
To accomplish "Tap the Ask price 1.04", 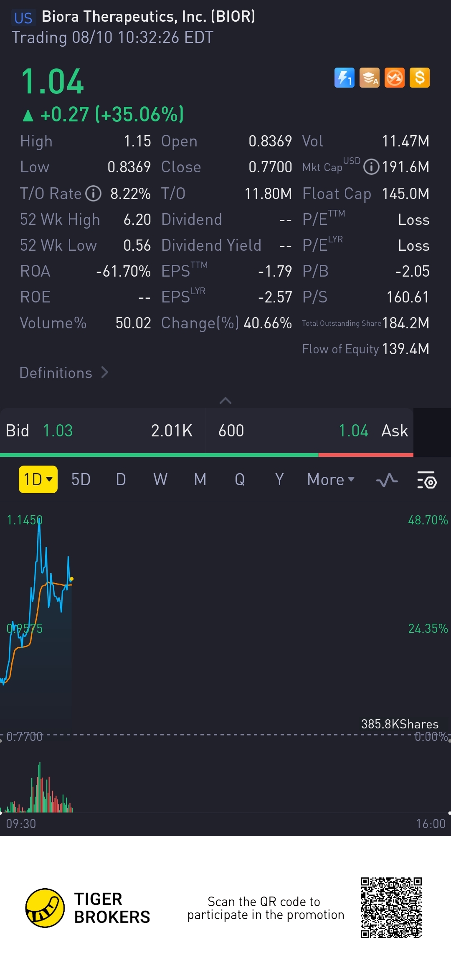I will (353, 431).
